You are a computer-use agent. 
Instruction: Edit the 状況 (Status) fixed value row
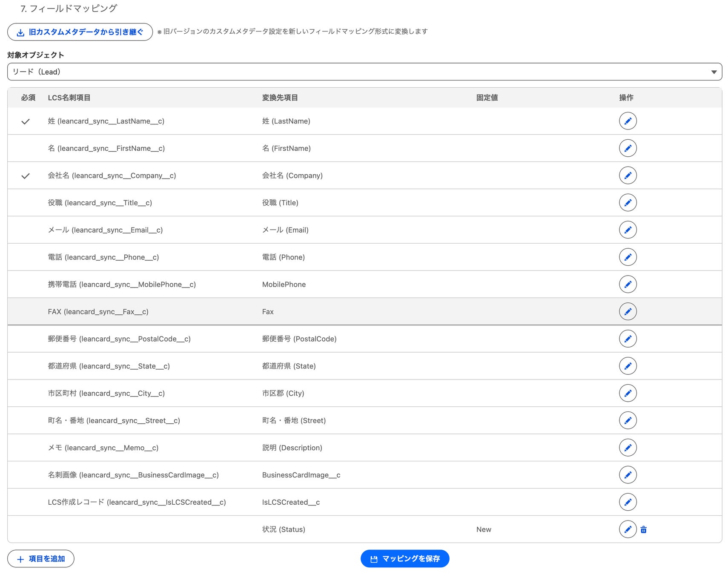[628, 529]
